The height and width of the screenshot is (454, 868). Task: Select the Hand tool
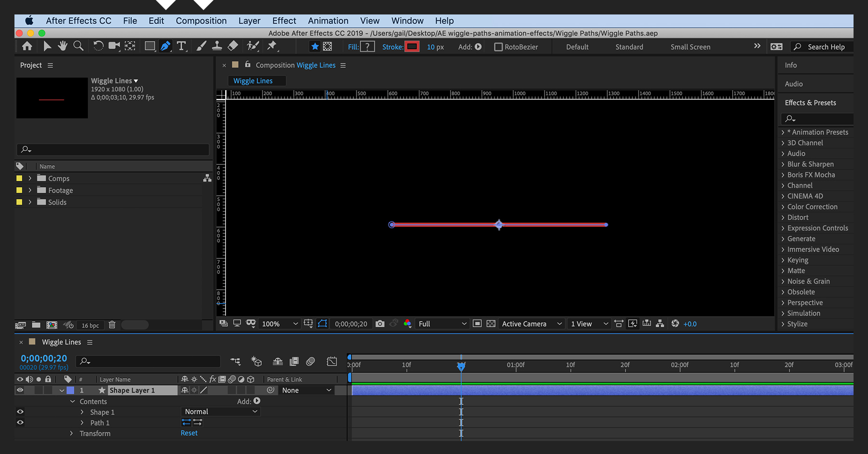pyautogui.click(x=63, y=46)
